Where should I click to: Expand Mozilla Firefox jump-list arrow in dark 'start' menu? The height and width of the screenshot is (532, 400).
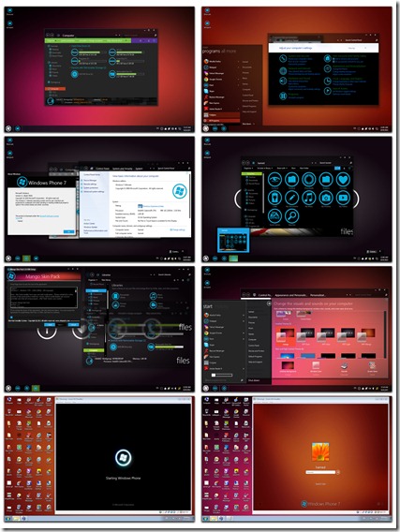pos(244,316)
